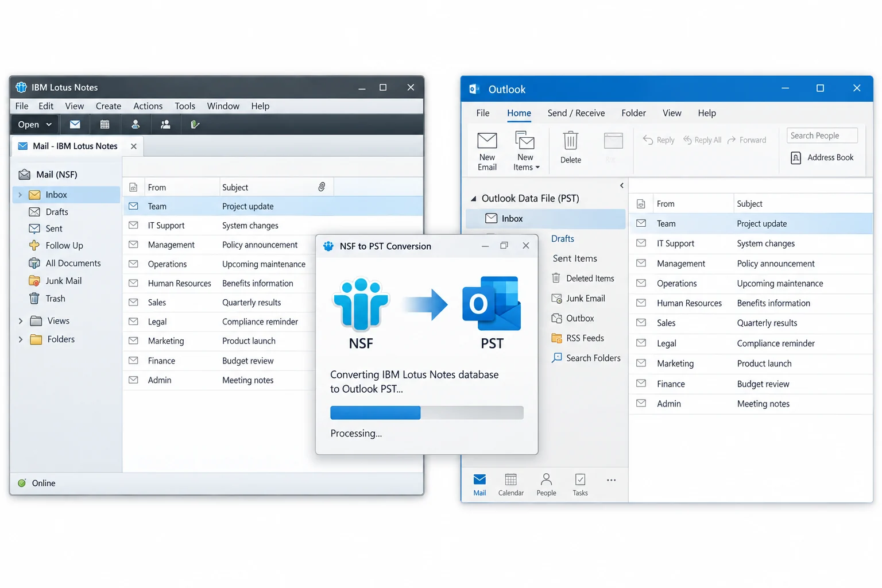
Task: Select the Folder tab in Outlook
Action: [x=633, y=113]
